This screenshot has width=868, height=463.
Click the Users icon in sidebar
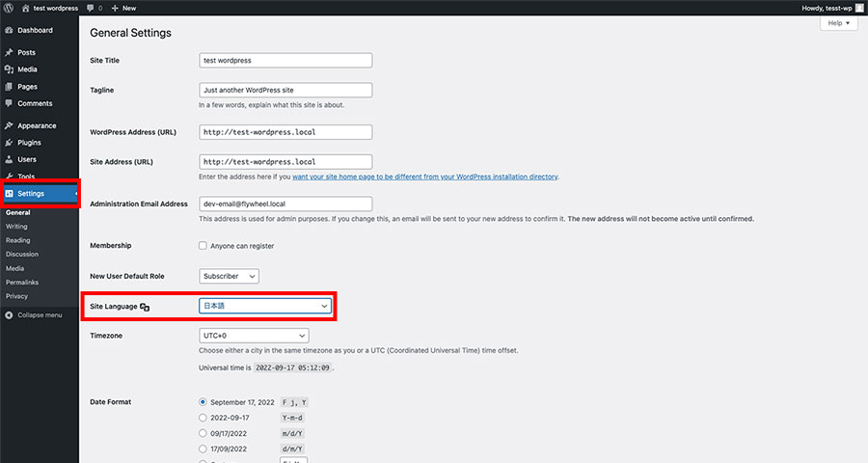9,159
